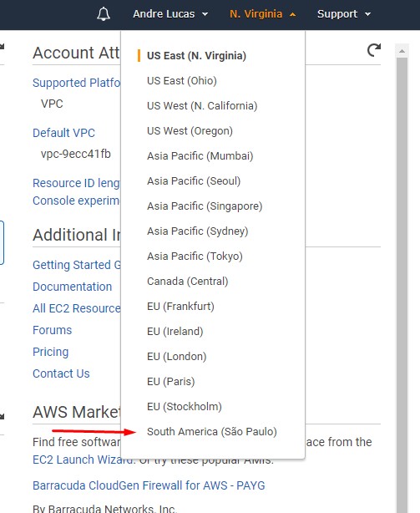Select EU (London) region

[x=176, y=356]
